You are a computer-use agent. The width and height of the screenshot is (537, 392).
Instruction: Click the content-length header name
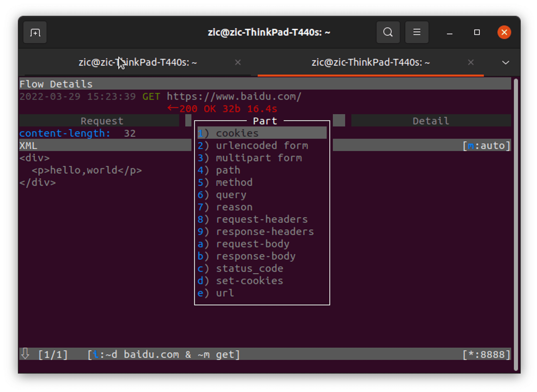point(65,133)
